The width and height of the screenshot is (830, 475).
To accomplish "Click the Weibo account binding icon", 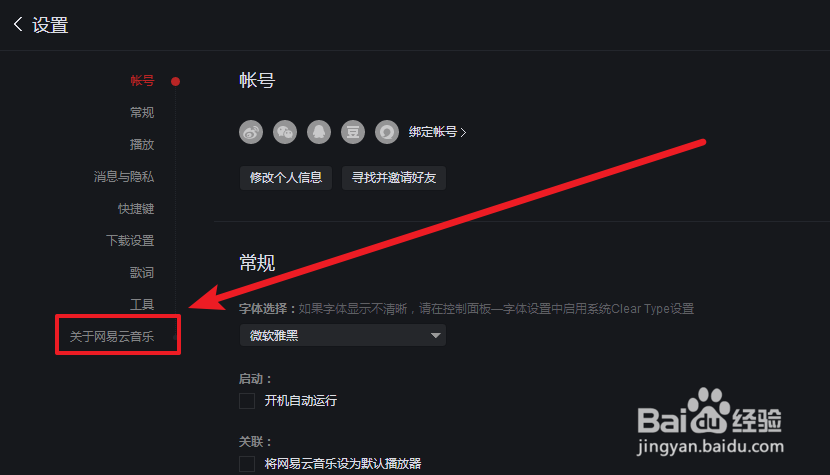I will pyautogui.click(x=251, y=132).
